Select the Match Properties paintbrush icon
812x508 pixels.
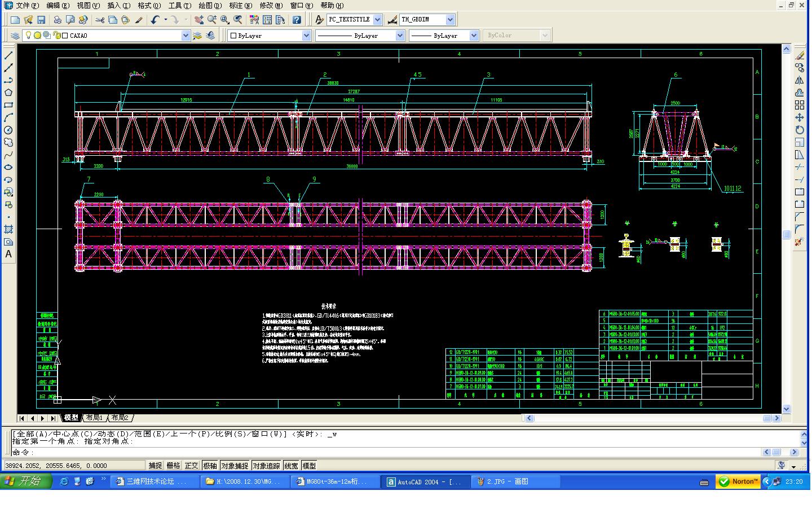tap(139, 20)
